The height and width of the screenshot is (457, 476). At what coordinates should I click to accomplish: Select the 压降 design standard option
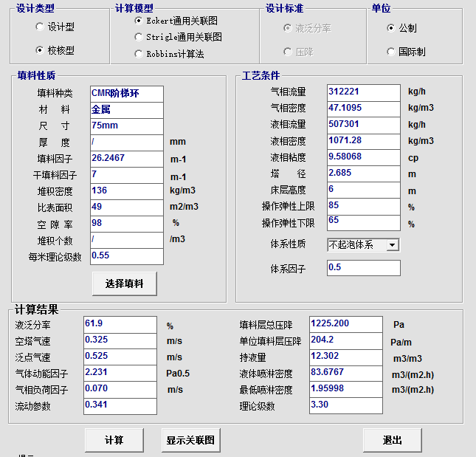[x=288, y=52]
